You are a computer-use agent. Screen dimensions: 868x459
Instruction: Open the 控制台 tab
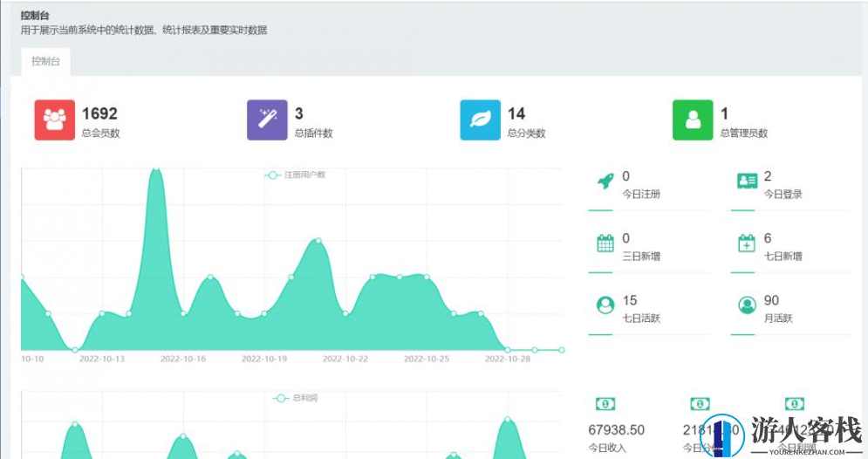pyautogui.click(x=45, y=61)
